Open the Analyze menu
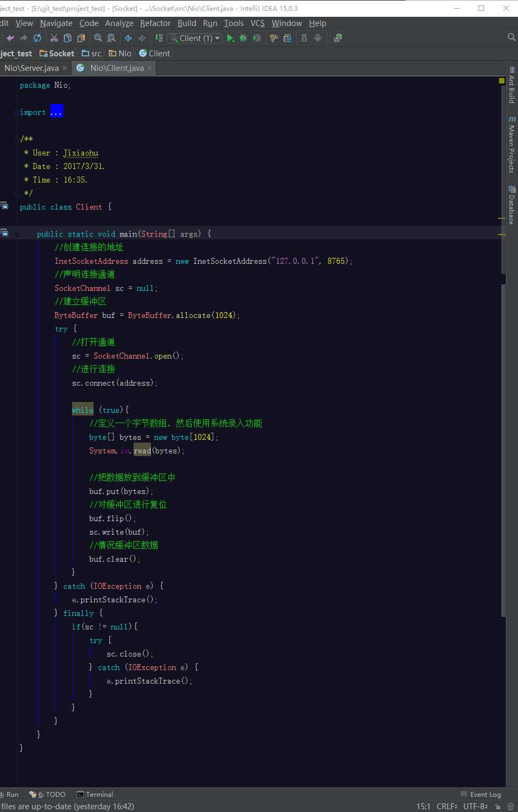This screenshot has width=518, height=812. [119, 23]
